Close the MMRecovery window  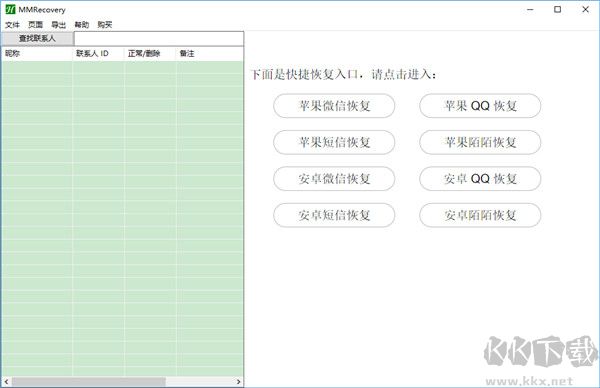point(585,10)
